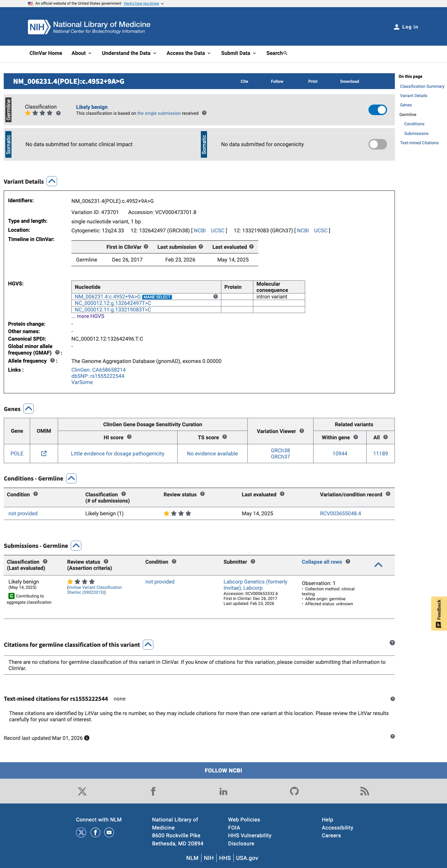Click help icon beside Text-mined citations
Screen dimensions: 447x868
[x=392, y=699]
